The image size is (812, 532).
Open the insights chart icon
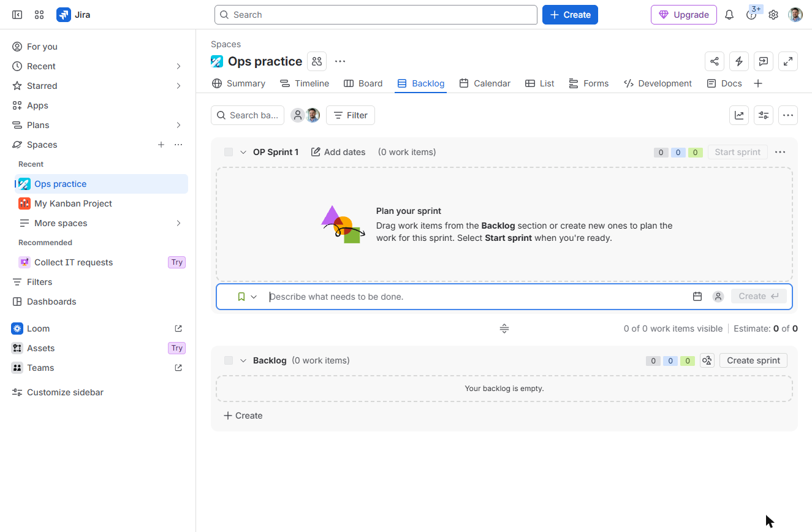tap(739, 115)
